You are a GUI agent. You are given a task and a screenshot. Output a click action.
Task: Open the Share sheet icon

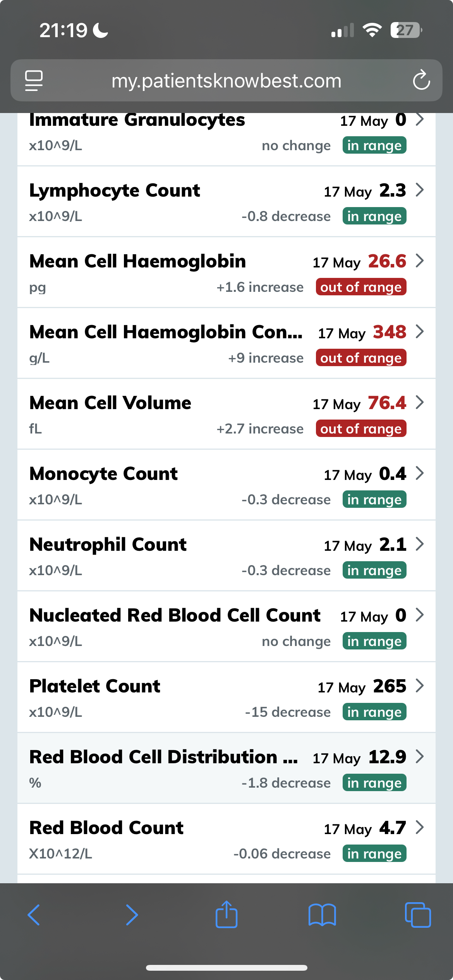click(x=226, y=915)
